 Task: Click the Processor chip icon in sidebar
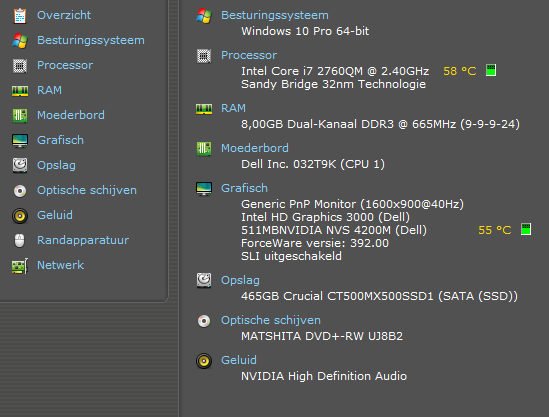(20, 66)
